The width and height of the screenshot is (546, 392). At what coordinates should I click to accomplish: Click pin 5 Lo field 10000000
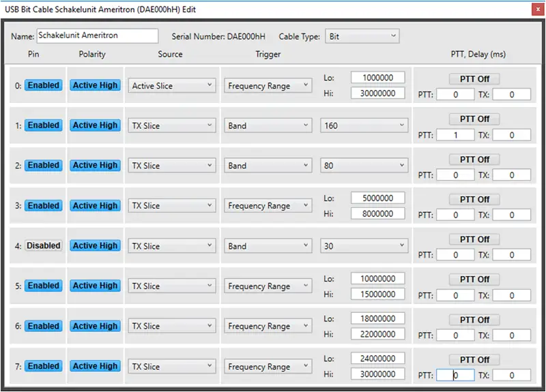[x=378, y=278]
